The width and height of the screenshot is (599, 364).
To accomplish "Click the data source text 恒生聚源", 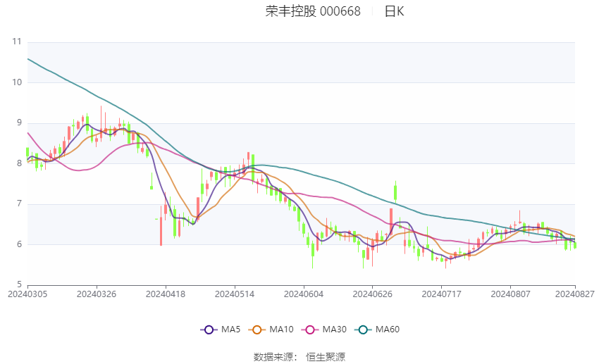I will pyautogui.click(x=326, y=357).
